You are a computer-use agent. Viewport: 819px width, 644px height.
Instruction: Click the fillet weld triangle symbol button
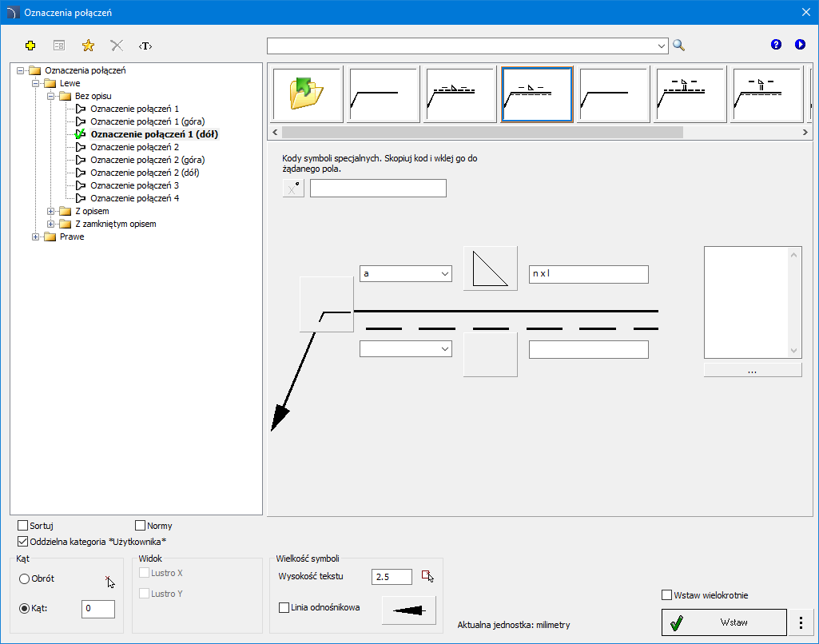(x=491, y=268)
